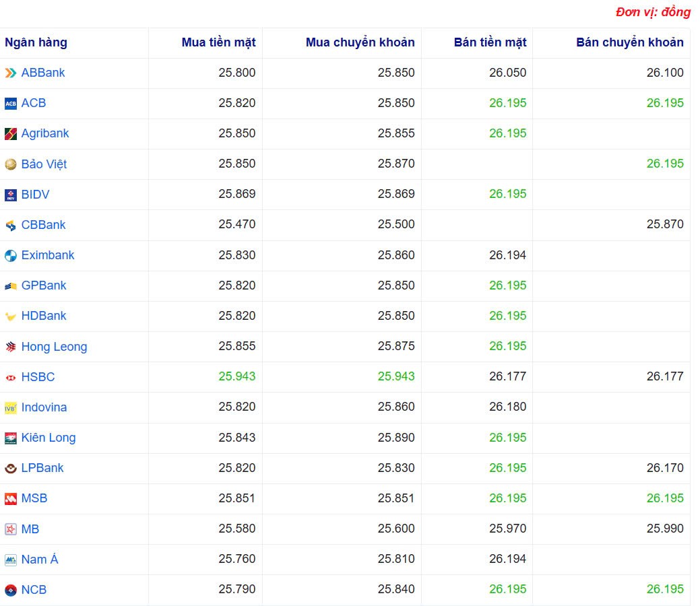Click the BIDV logo icon
Screen dimensions: 700x606
coord(9,194)
